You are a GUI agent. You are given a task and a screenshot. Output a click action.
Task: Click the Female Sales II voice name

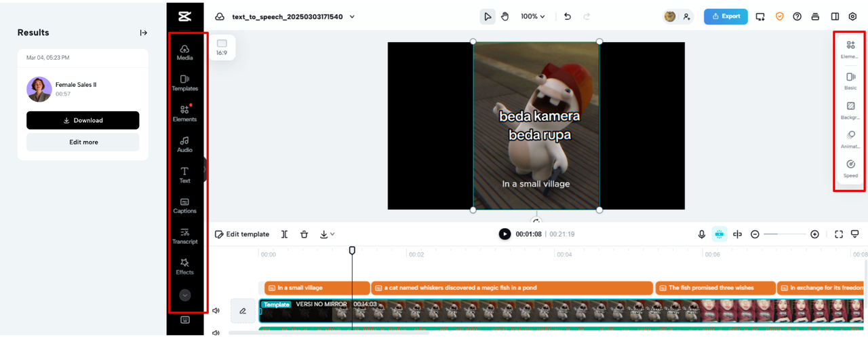(x=76, y=85)
